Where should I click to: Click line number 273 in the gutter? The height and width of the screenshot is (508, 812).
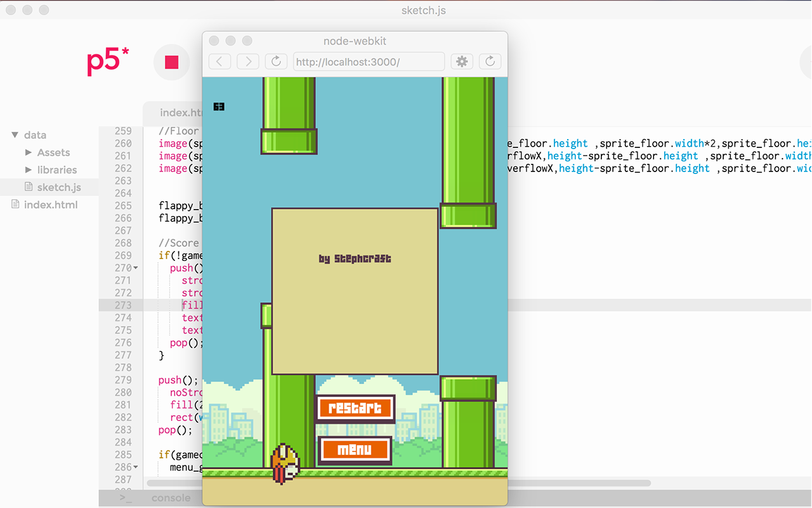pyautogui.click(x=123, y=305)
